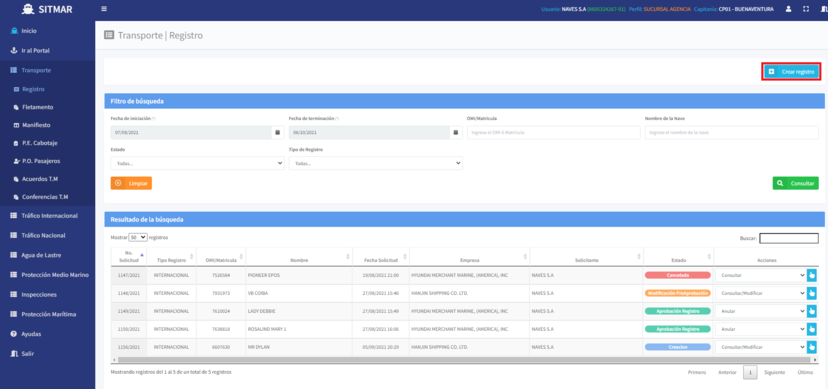The width and height of the screenshot is (828, 389).
Task: Open the user profile icon
Action: pos(788,9)
